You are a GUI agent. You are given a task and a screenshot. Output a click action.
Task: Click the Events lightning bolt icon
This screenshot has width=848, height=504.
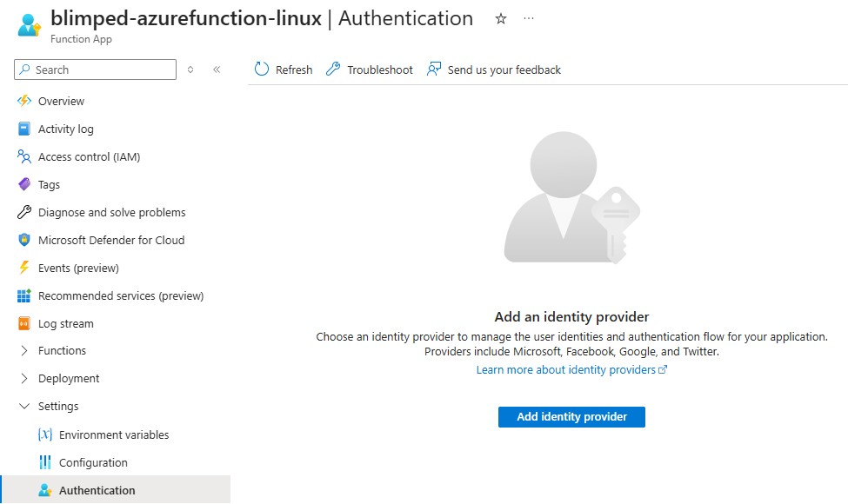tap(24, 268)
